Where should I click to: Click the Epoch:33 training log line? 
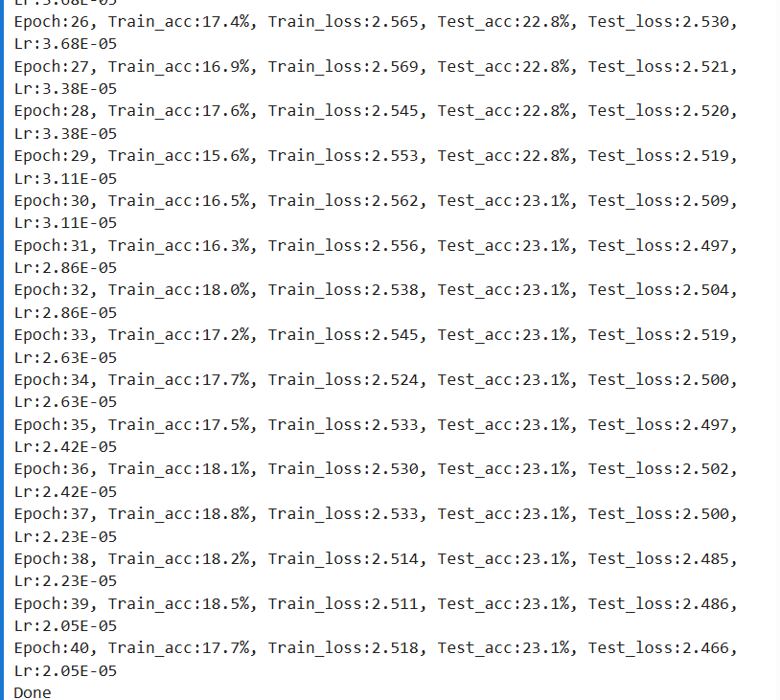tap(376, 335)
